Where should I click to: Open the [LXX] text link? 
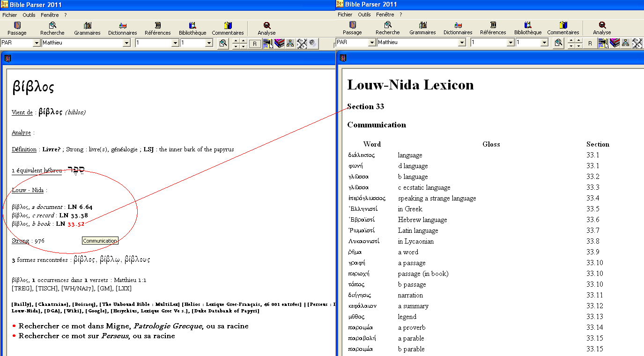tap(125, 288)
